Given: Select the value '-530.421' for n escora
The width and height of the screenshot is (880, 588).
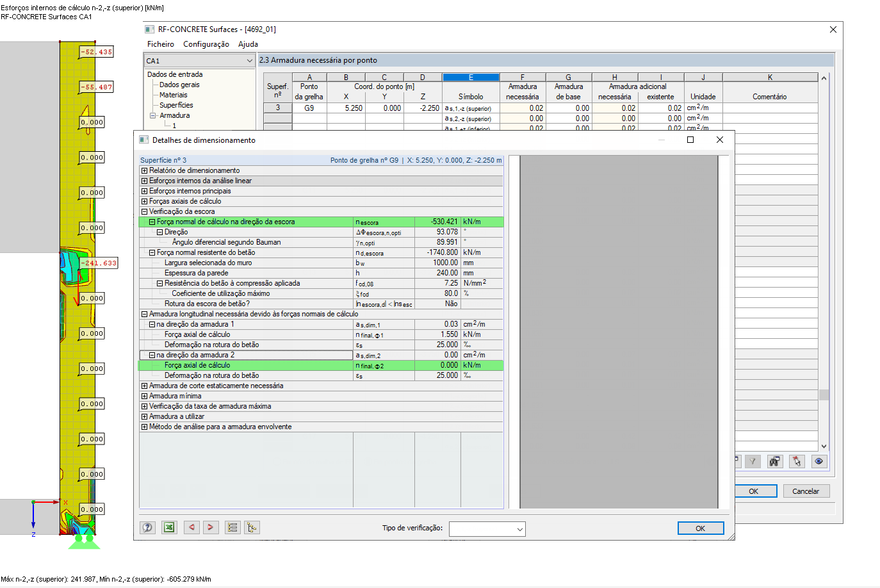Looking at the screenshot, I should click(438, 222).
